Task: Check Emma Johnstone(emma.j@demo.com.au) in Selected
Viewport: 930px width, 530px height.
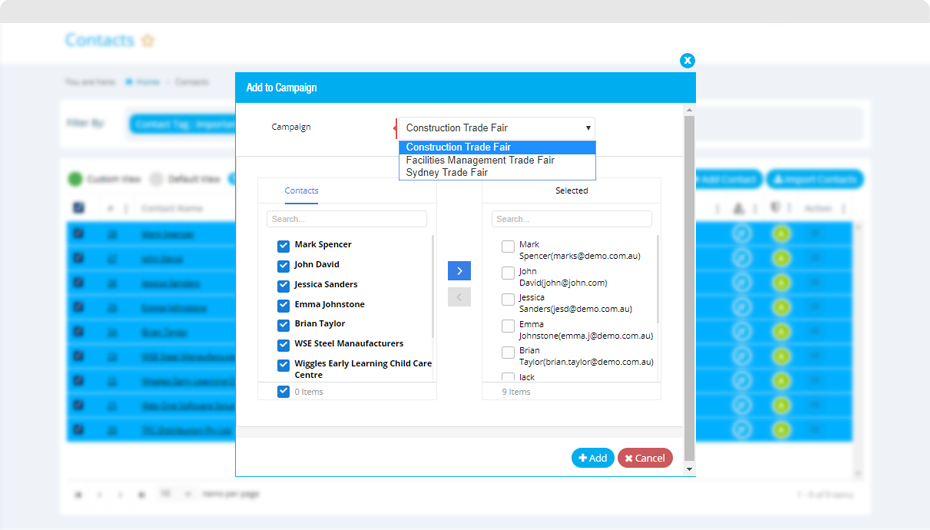Action: coord(508,325)
